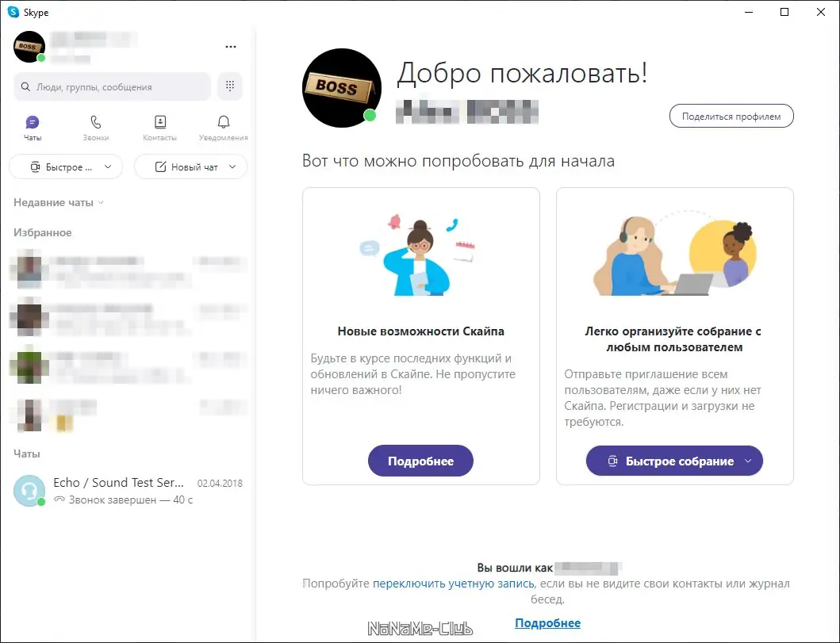Click the Новые возможности Скайпа card title

click(420, 331)
